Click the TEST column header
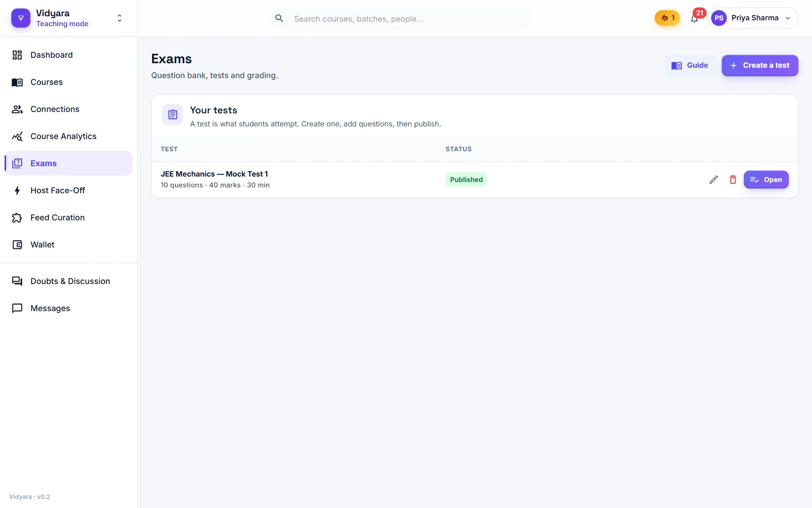Screen dimensions: 812x508 pos(169,149)
